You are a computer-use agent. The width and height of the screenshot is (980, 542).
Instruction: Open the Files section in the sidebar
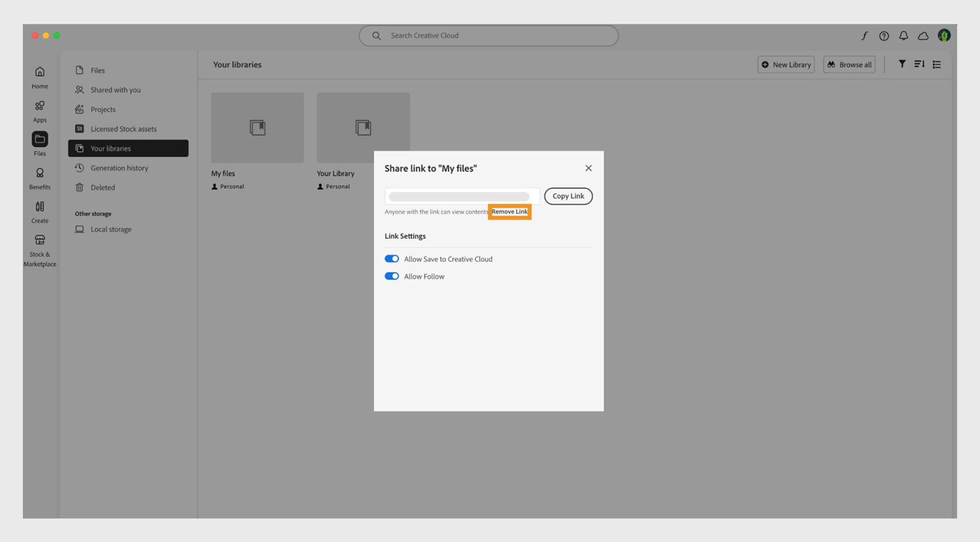[39, 144]
